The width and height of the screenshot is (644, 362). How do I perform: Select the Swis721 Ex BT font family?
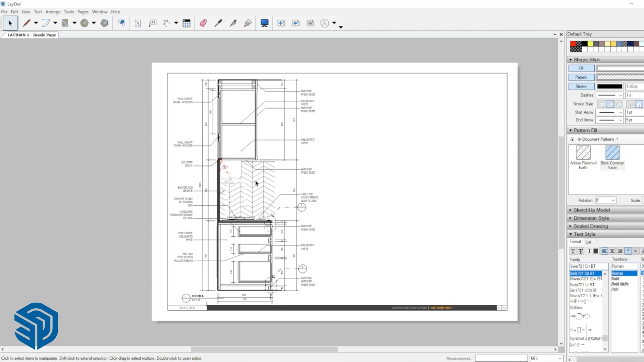pos(586,279)
